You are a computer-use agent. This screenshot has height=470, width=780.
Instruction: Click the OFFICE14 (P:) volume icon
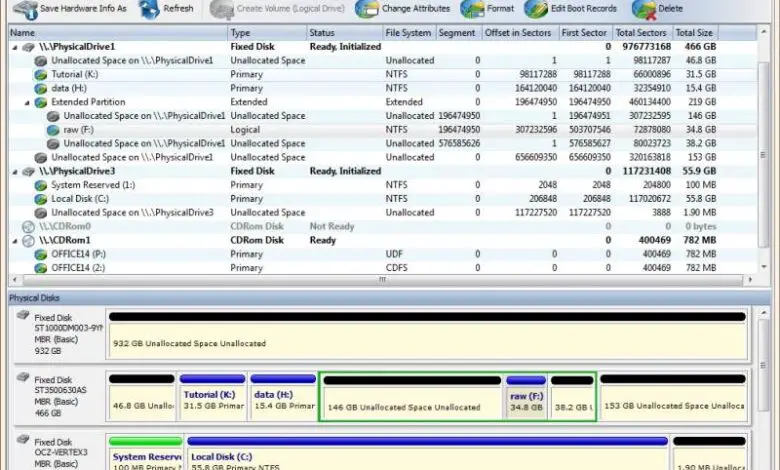pyautogui.click(x=40, y=254)
